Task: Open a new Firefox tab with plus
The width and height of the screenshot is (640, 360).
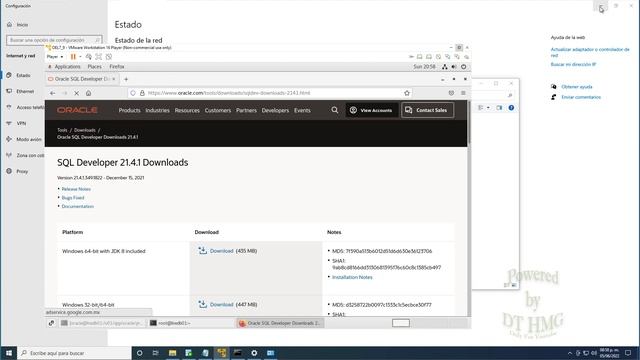Action: tap(126, 79)
